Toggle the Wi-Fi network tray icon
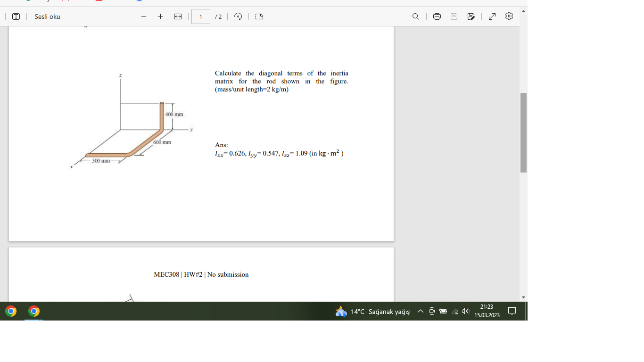The image size is (644, 362). (x=455, y=312)
